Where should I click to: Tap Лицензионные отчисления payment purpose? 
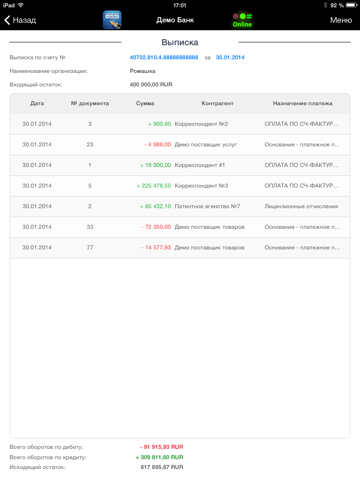pos(301,206)
